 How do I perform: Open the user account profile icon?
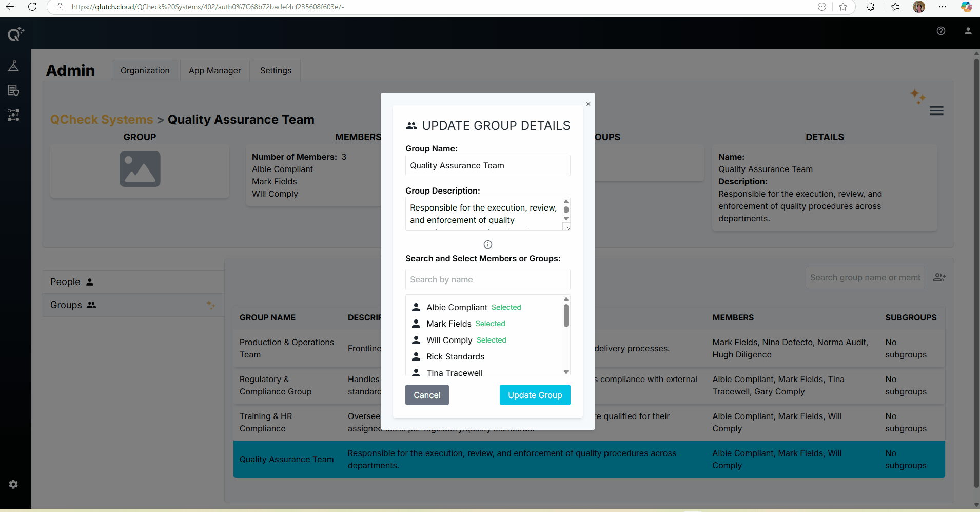(x=968, y=31)
